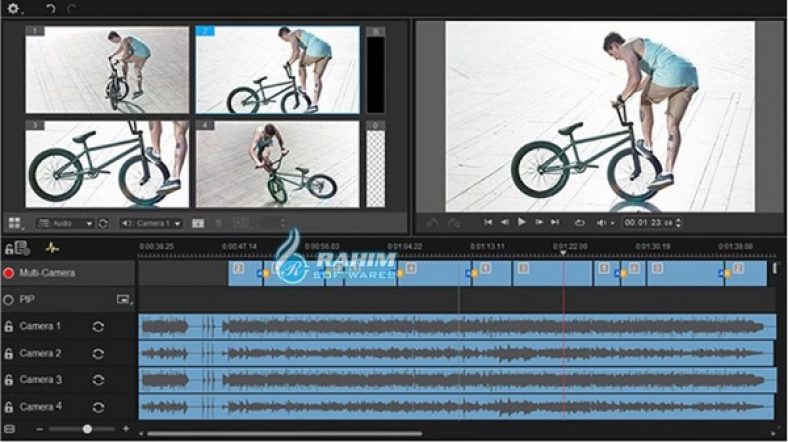Click the sync icon on Camera 1 track
This screenshot has height=442, width=788.
98,326
